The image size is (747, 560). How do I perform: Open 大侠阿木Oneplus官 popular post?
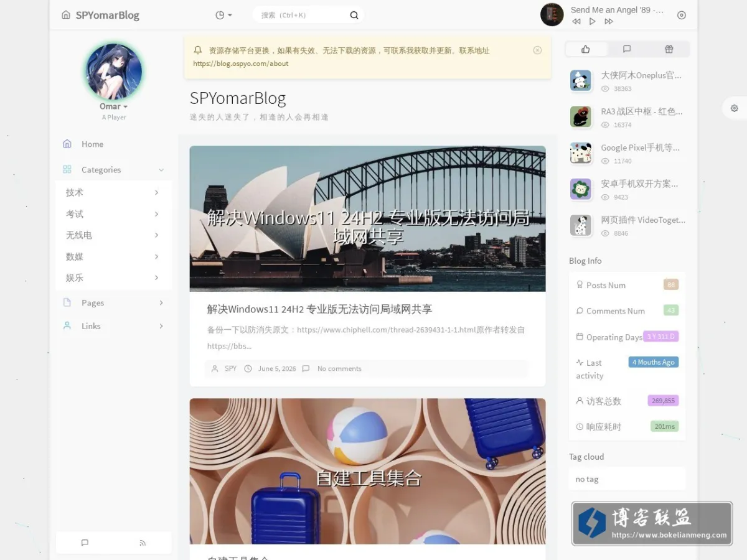point(641,75)
